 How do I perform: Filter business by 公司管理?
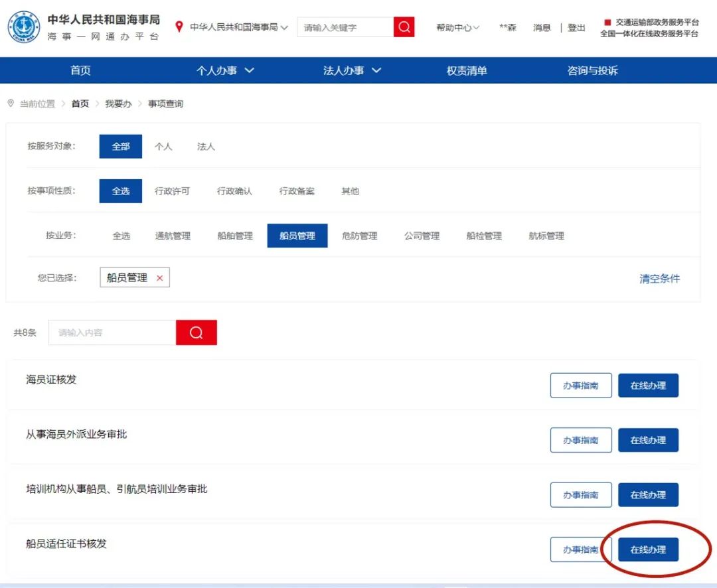(x=422, y=236)
